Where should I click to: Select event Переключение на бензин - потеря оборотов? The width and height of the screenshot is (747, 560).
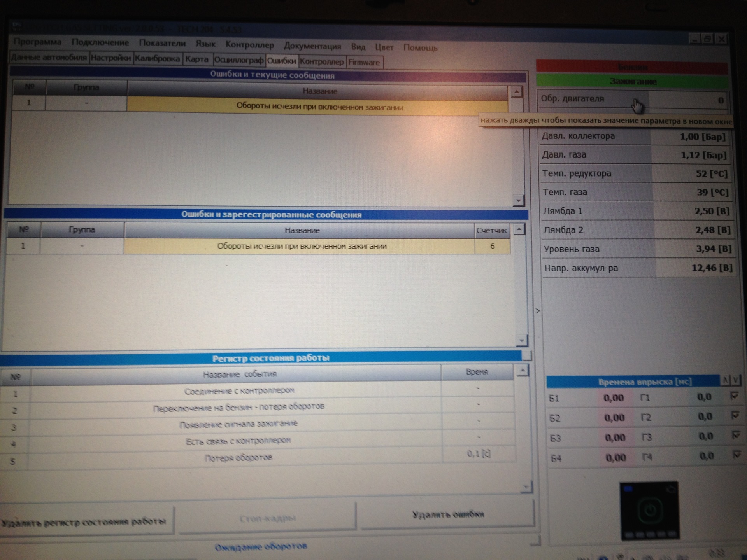pos(258,408)
